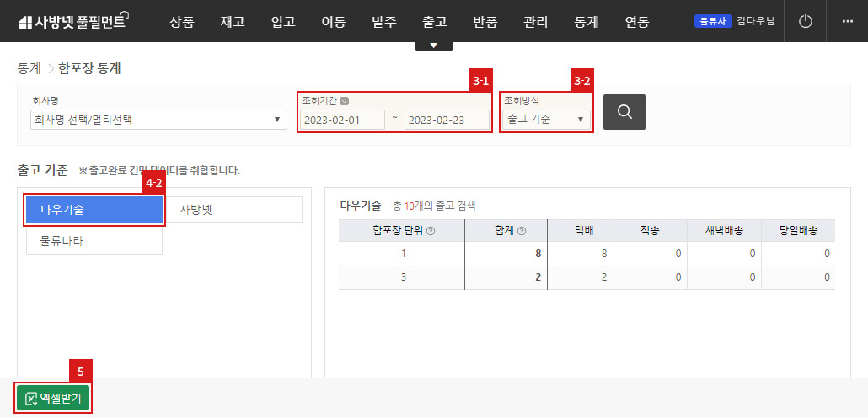Open the 조회방식 출고 기준 dropdown
The image size is (868, 418).
545,119
